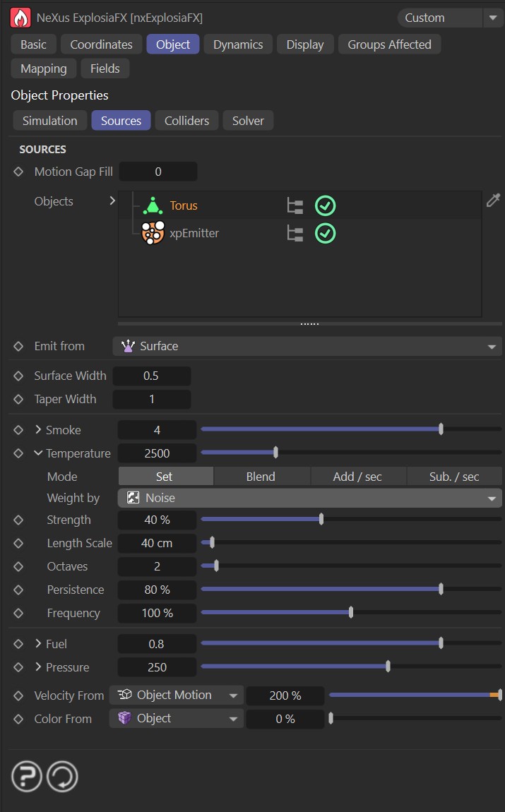Set temperature mode to Blend
The height and width of the screenshot is (812, 505).
[261, 477]
